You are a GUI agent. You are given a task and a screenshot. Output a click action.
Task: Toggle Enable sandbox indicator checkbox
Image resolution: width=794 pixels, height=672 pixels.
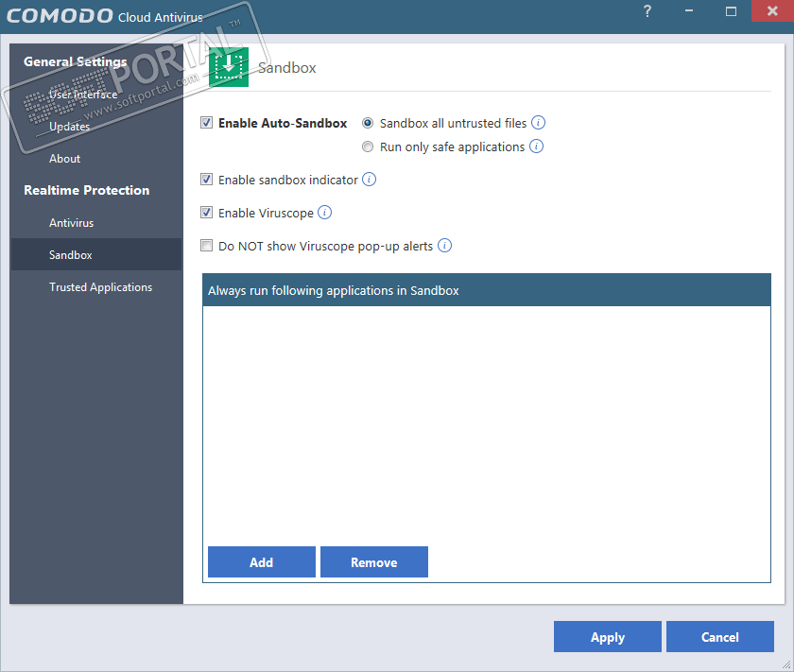click(206, 180)
